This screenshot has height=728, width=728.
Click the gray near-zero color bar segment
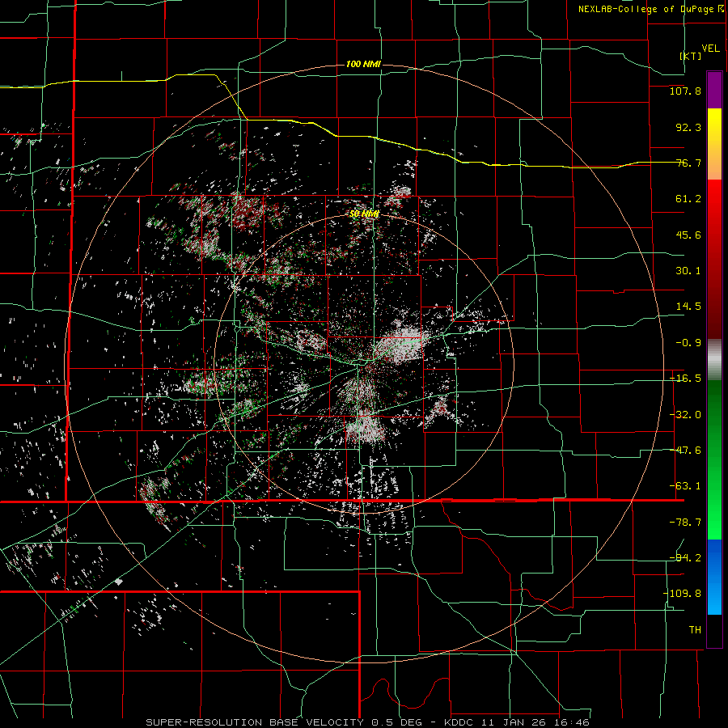click(x=714, y=360)
